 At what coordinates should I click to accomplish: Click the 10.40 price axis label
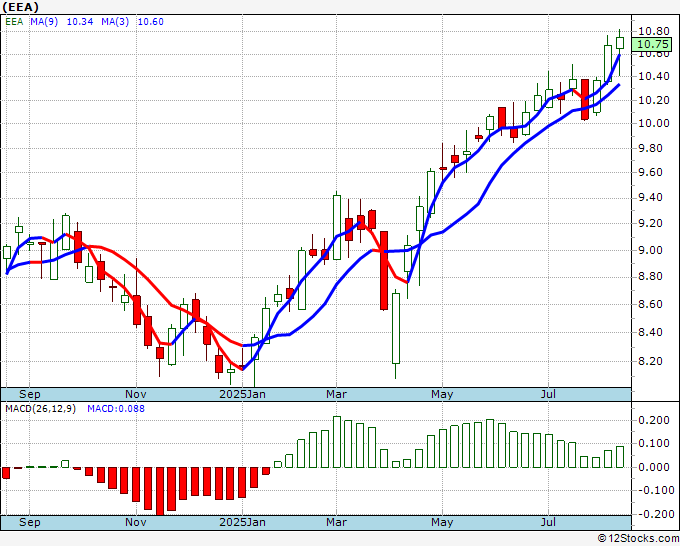point(654,77)
